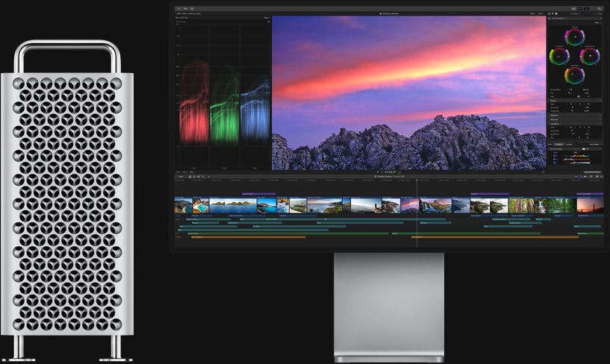Enter fullscreen viewer mode icon
The width and height of the screenshot is (610, 364).
coord(544,172)
